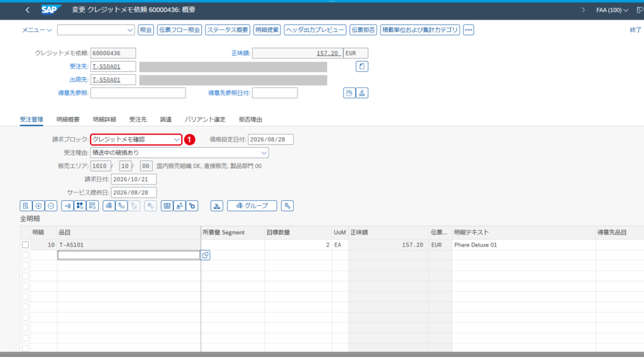Click the stamp icon beside customer reference date
The height and width of the screenshot is (358, 644).
pos(362,93)
